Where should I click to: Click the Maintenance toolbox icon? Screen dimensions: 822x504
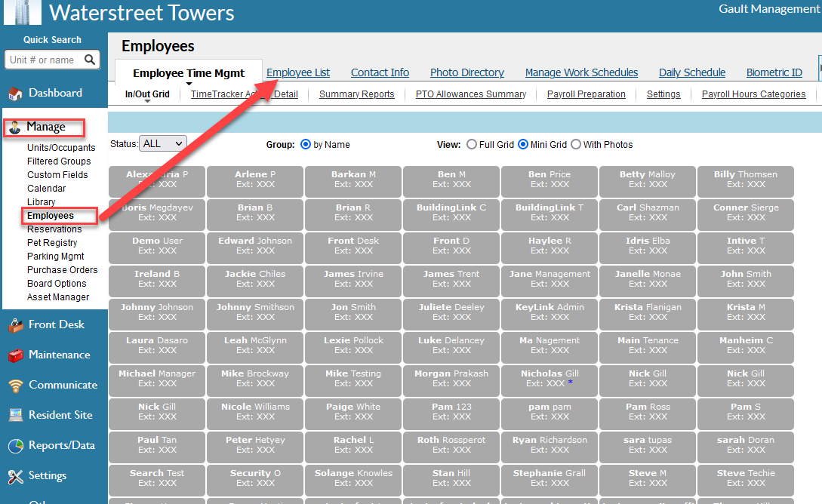pos(16,355)
